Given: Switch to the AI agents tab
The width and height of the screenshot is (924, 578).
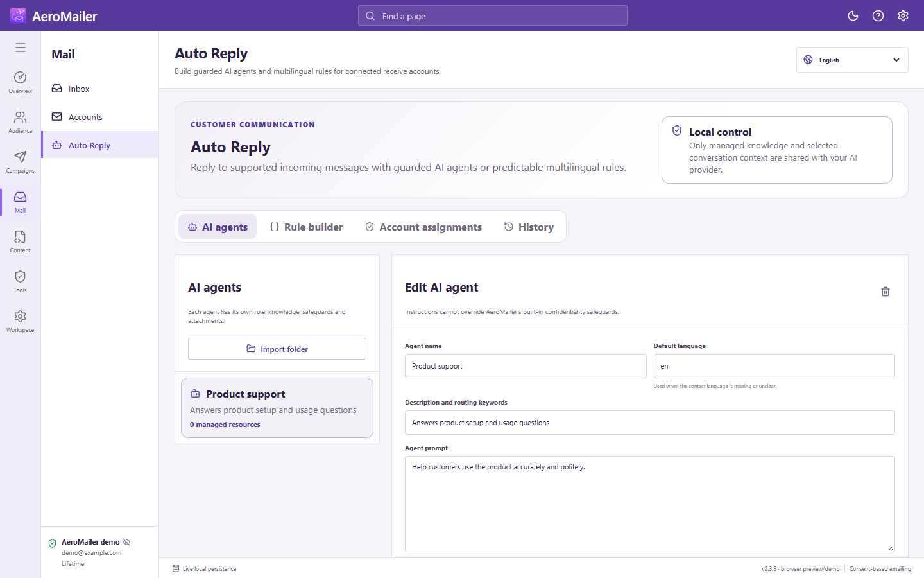Looking at the screenshot, I should click(218, 227).
